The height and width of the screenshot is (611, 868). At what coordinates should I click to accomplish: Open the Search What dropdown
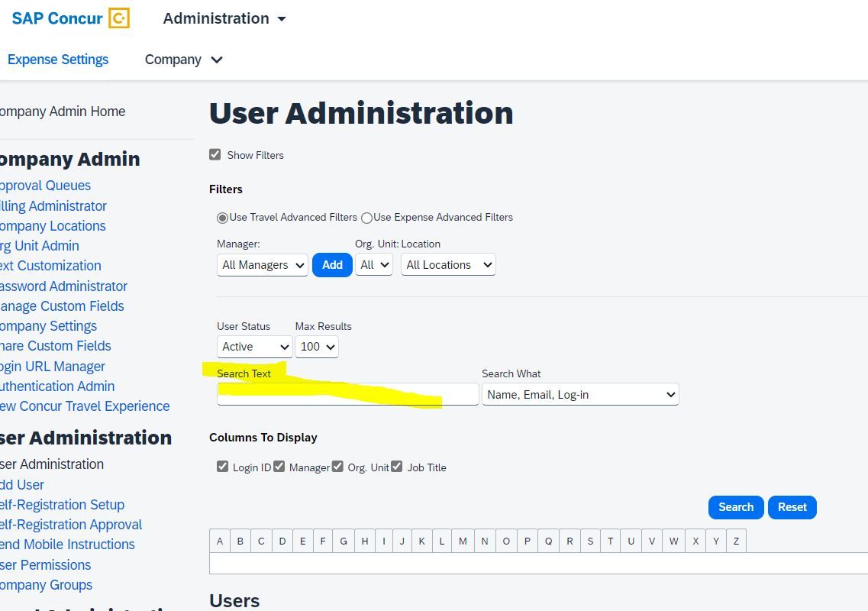[580, 394]
